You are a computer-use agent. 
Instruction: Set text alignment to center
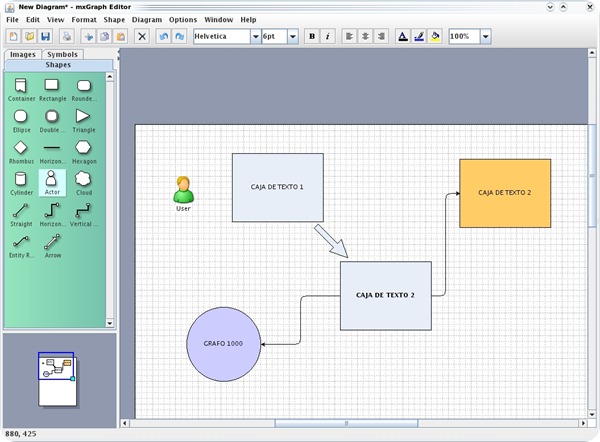[365, 36]
